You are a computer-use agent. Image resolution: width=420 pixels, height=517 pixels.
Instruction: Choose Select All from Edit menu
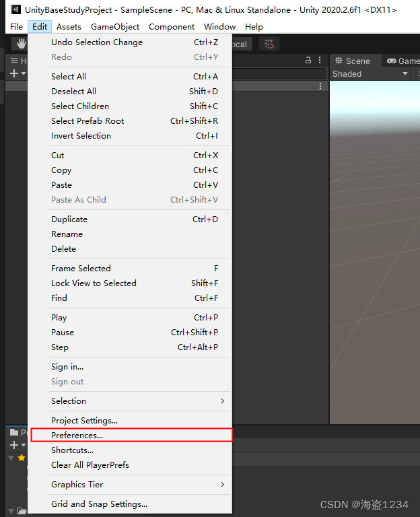131,77
